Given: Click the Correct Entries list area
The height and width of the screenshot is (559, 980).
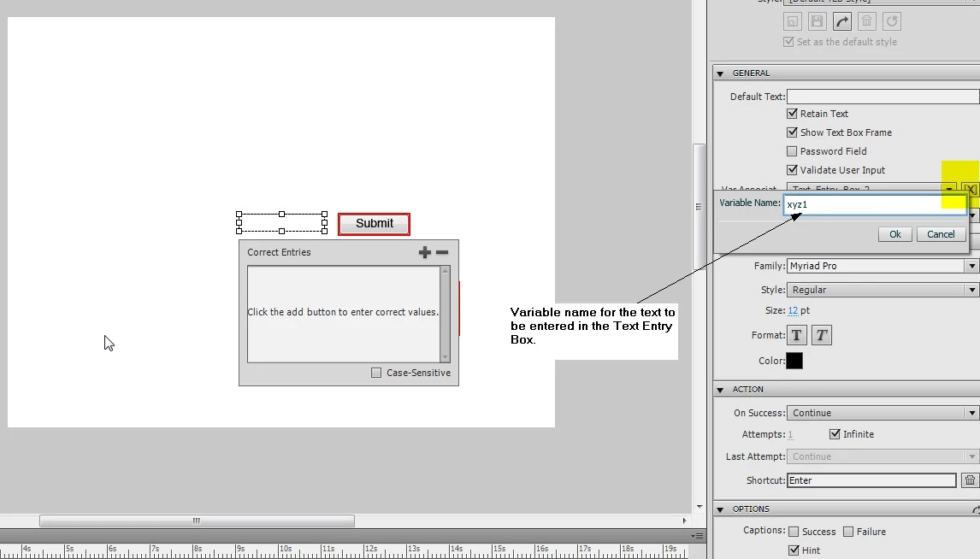Looking at the screenshot, I should [343, 315].
